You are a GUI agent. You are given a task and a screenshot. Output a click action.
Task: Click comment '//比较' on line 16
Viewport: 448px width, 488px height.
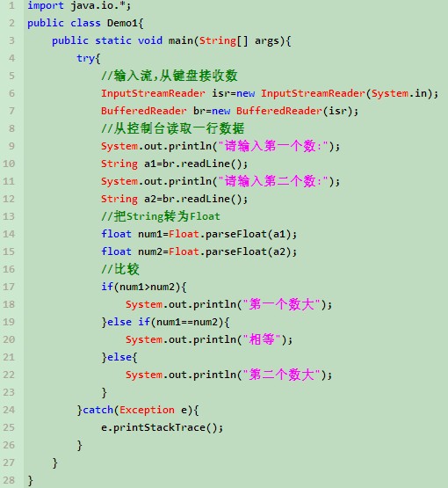120,269
